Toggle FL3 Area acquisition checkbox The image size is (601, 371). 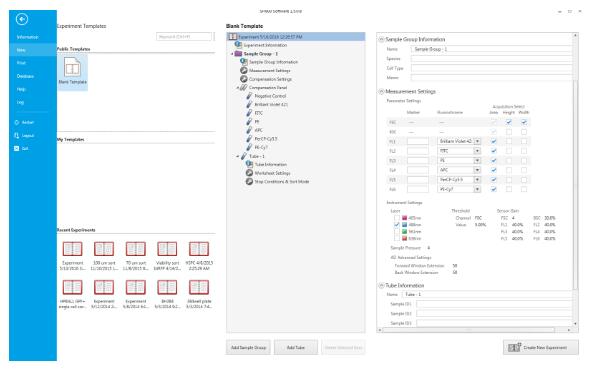click(494, 161)
